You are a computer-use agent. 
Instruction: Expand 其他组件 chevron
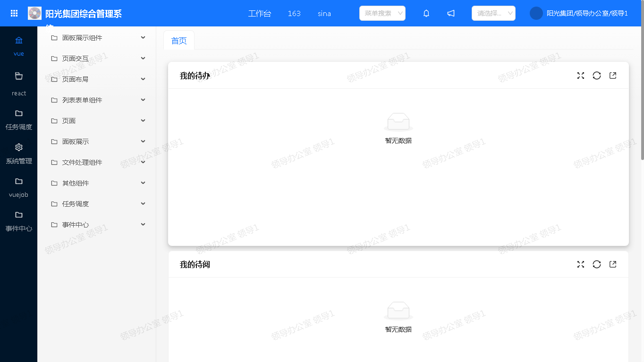click(x=143, y=183)
